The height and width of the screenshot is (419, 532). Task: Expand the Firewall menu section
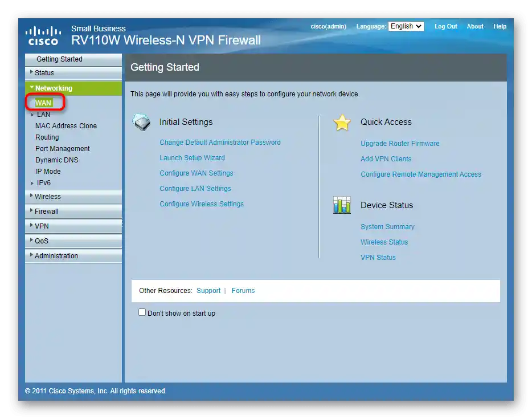pos(73,211)
